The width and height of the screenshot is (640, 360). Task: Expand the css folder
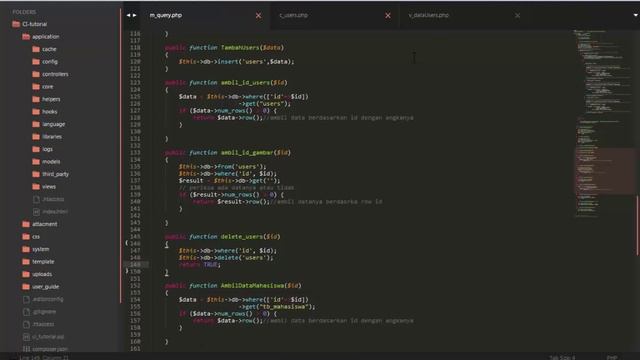pos(31,237)
